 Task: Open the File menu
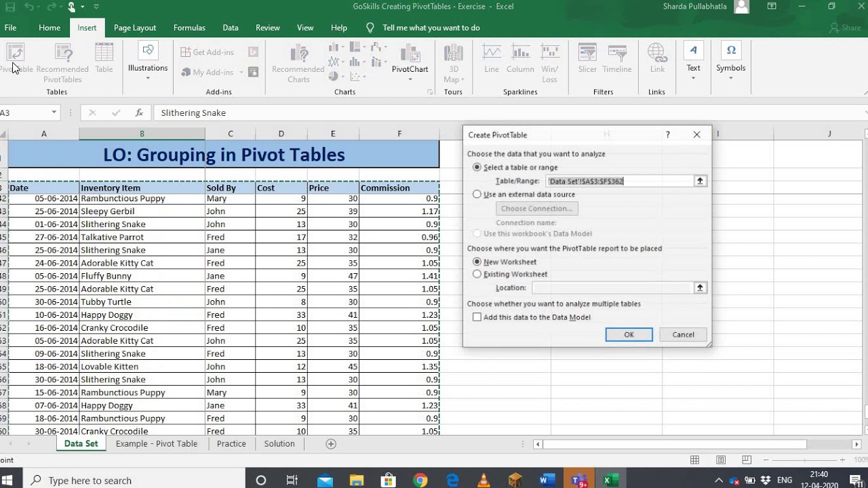pyautogui.click(x=10, y=28)
